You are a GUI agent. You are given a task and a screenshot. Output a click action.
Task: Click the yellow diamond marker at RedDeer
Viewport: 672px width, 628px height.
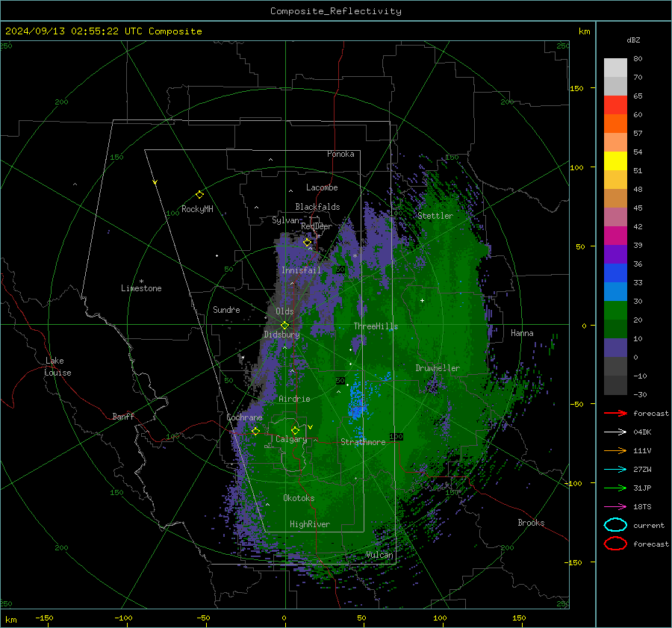[x=307, y=243]
